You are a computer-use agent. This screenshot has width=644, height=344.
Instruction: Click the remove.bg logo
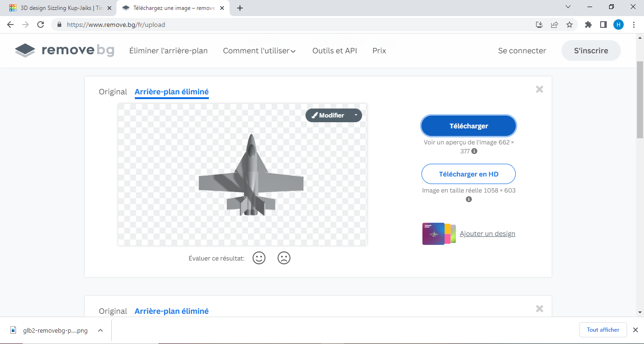[x=65, y=50]
